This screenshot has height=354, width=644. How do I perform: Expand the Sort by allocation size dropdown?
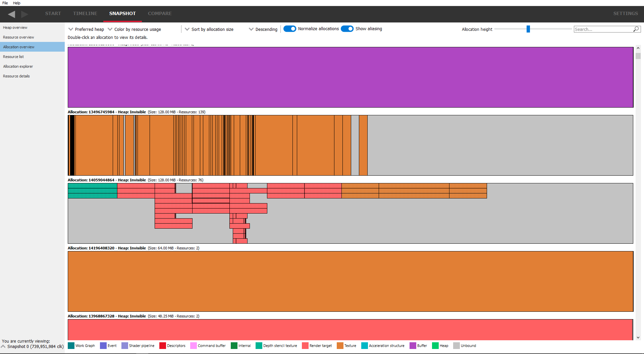pos(209,29)
